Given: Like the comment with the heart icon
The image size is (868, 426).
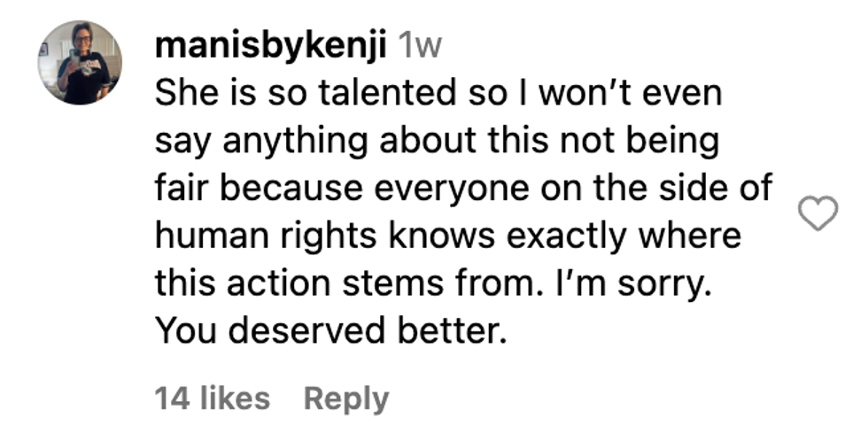Looking at the screenshot, I should (818, 213).
